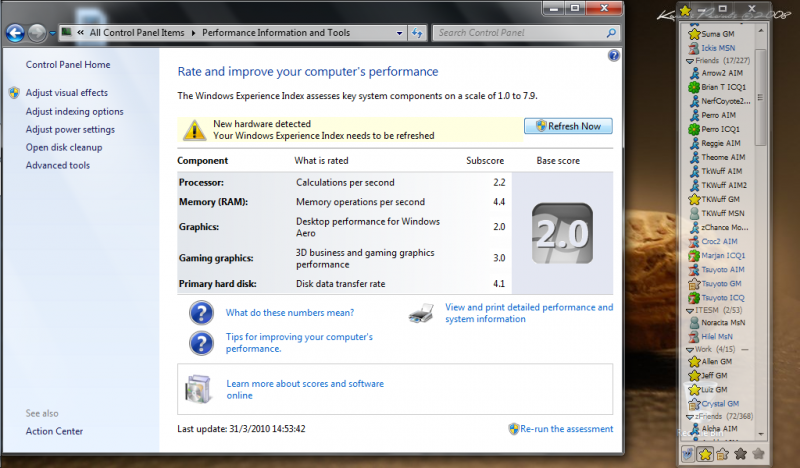
Task: Open 'Control Panel Home' in the left pane
Action: click(x=68, y=65)
